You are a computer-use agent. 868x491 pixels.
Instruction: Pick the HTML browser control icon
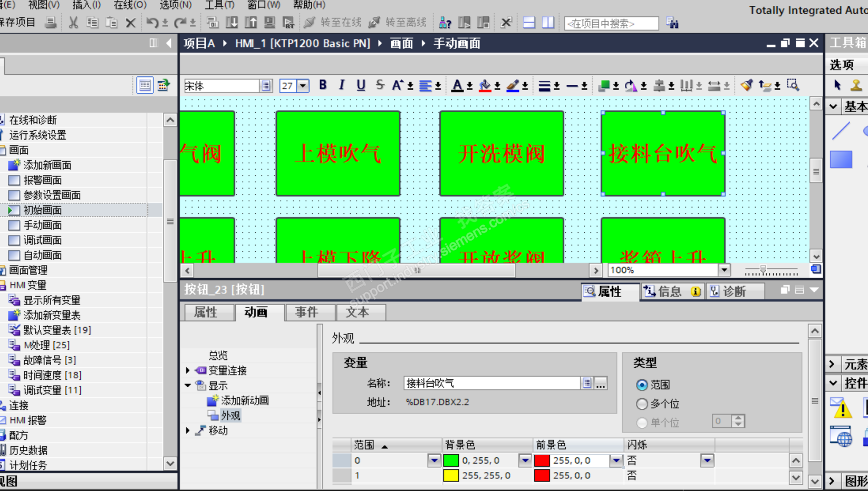841,437
